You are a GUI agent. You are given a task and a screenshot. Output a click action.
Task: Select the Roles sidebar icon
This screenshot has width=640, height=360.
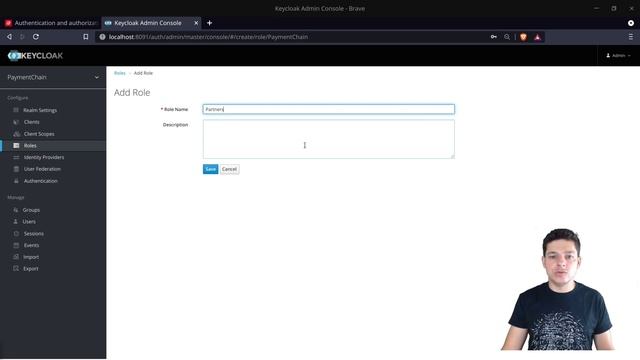coord(16,146)
